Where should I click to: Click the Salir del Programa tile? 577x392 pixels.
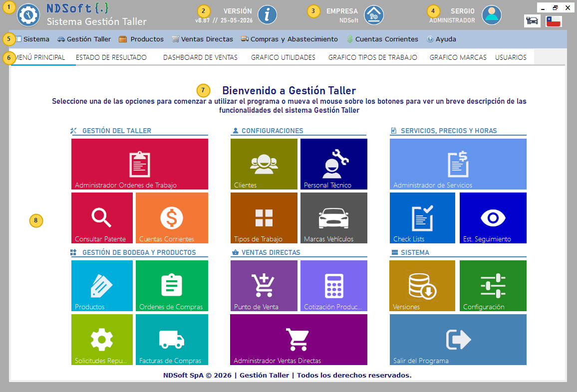click(x=458, y=340)
